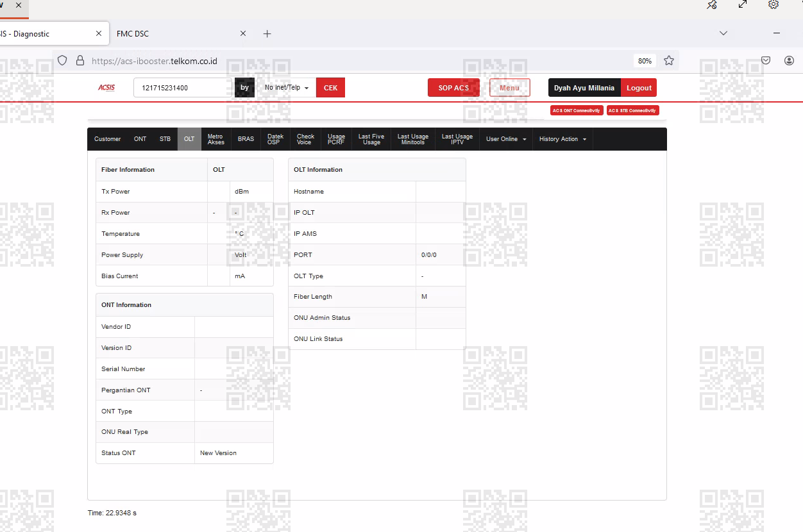The height and width of the screenshot is (532, 803).
Task: Open the Pocket save icon
Action: point(766,60)
